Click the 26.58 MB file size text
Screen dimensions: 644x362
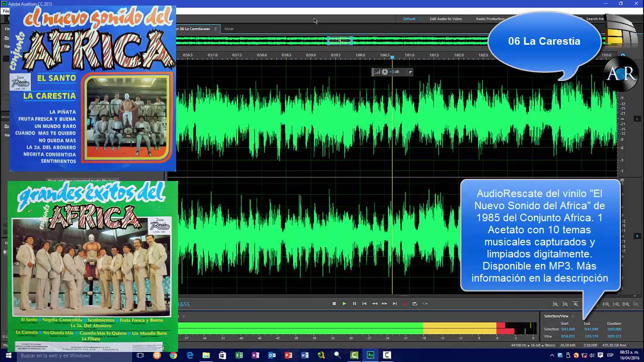(x=568, y=345)
